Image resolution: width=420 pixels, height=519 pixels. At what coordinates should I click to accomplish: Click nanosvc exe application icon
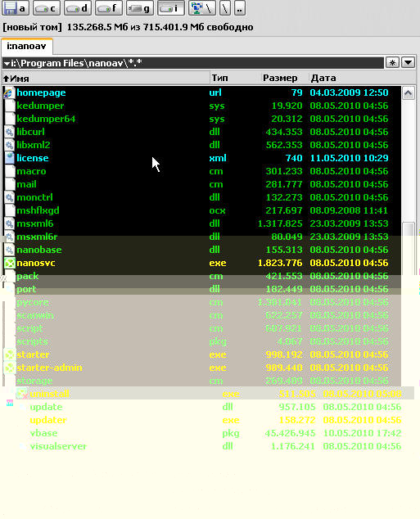pyautogui.click(x=9, y=263)
